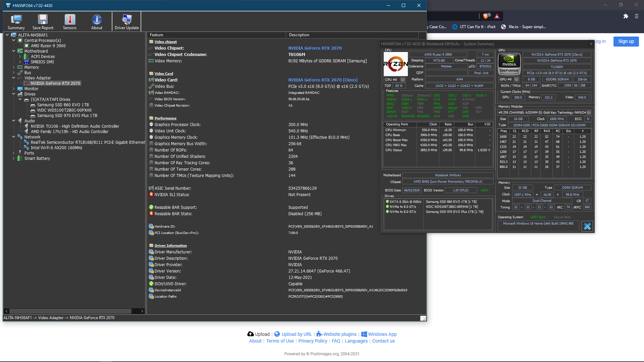The height and width of the screenshot is (362, 644).
Task: Open the Summary toolbar button
Action: (x=16, y=22)
